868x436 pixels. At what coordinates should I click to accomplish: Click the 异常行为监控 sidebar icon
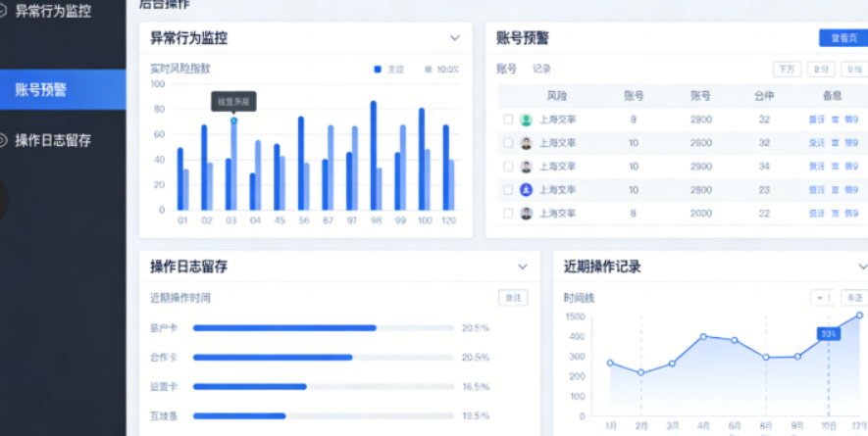click(4, 12)
